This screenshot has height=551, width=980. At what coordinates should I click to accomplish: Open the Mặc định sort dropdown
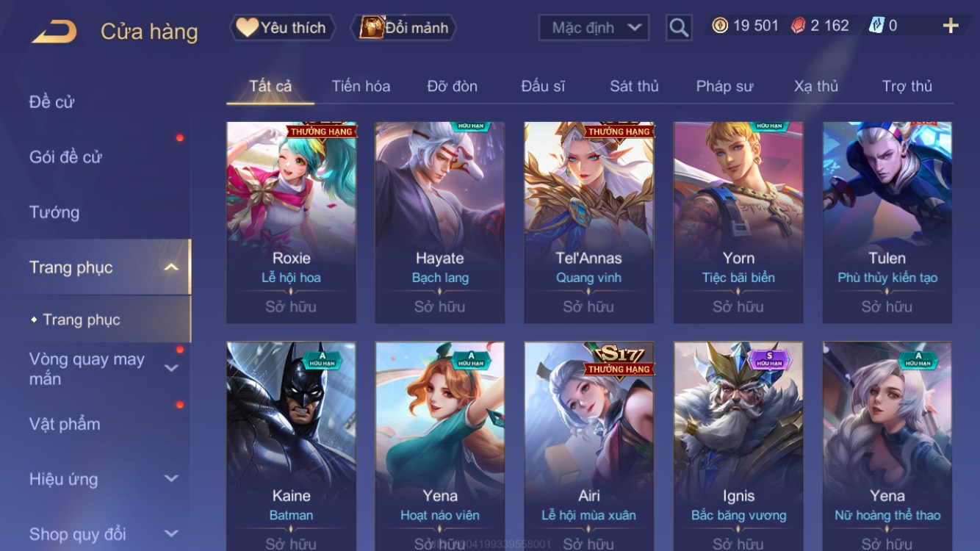594,28
